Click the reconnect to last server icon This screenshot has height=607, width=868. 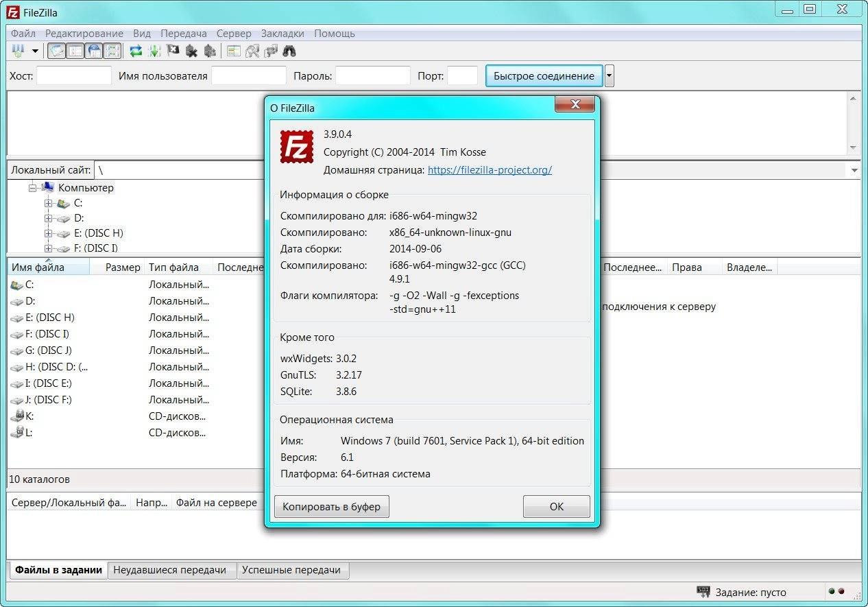210,51
